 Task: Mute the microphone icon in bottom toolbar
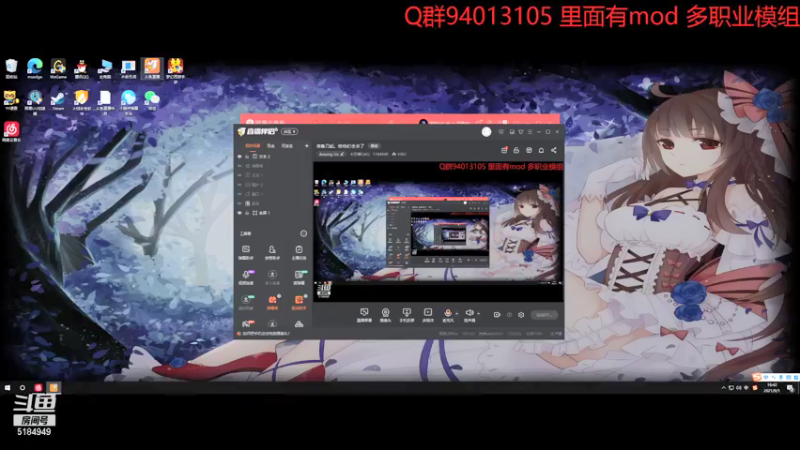click(447, 313)
